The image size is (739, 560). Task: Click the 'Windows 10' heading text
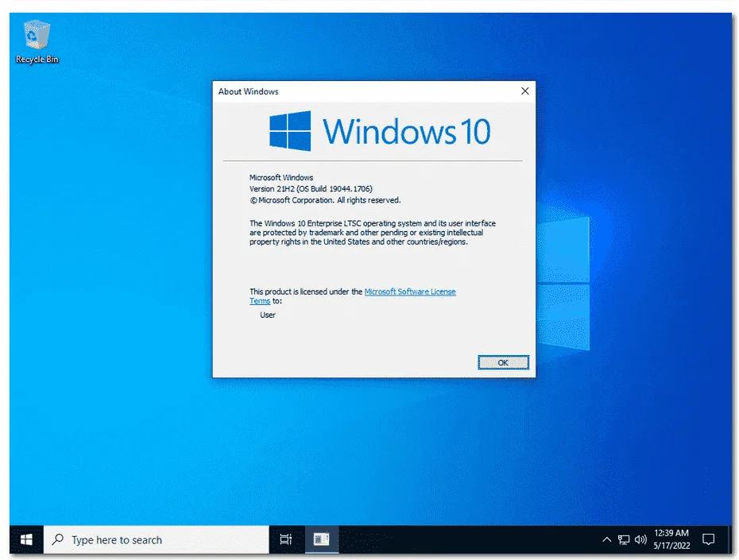click(x=406, y=131)
